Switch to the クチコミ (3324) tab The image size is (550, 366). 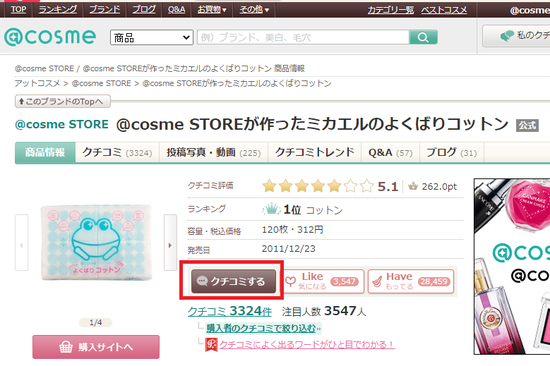[x=117, y=152]
